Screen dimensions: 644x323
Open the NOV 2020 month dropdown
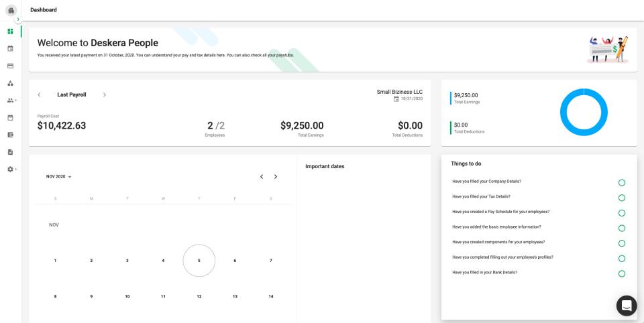pyautogui.click(x=59, y=176)
